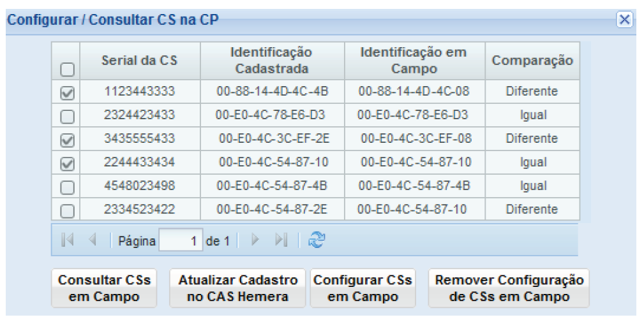The height and width of the screenshot is (322, 644).
Task: Click Configurar CSs em Campo button
Action: pyautogui.click(x=363, y=288)
